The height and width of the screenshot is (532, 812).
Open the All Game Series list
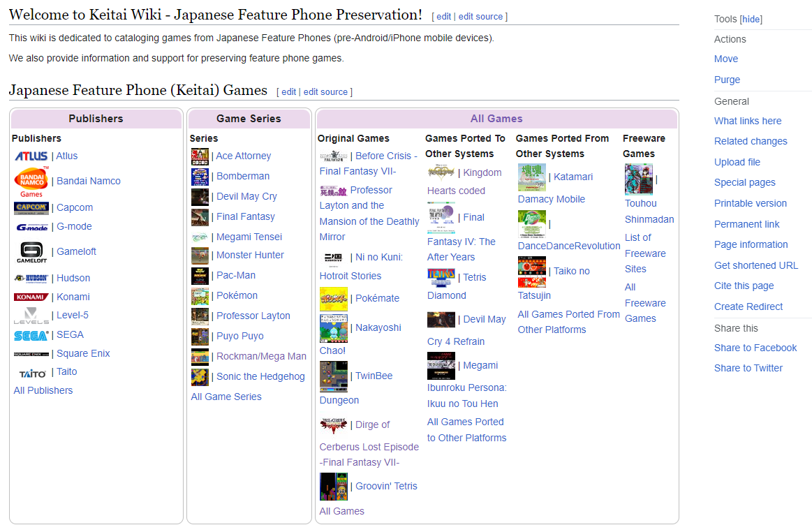click(226, 397)
